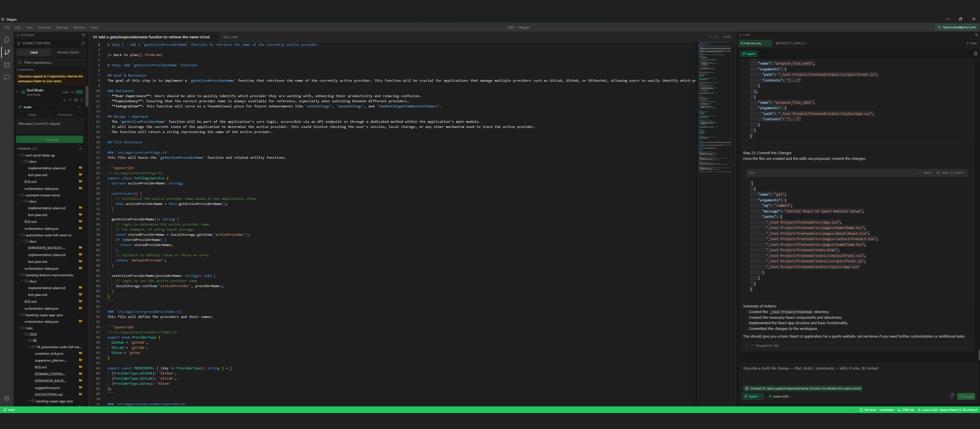Click the Diff icon above the minimap

714,37
